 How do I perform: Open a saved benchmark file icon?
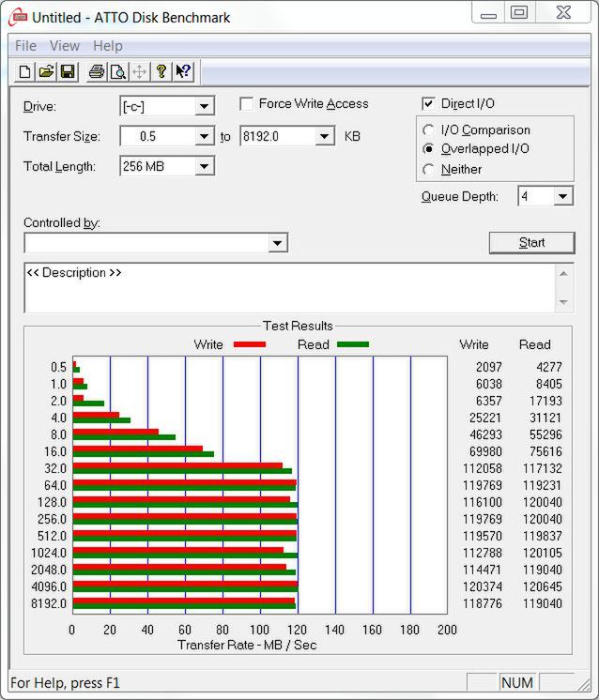[x=46, y=72]
